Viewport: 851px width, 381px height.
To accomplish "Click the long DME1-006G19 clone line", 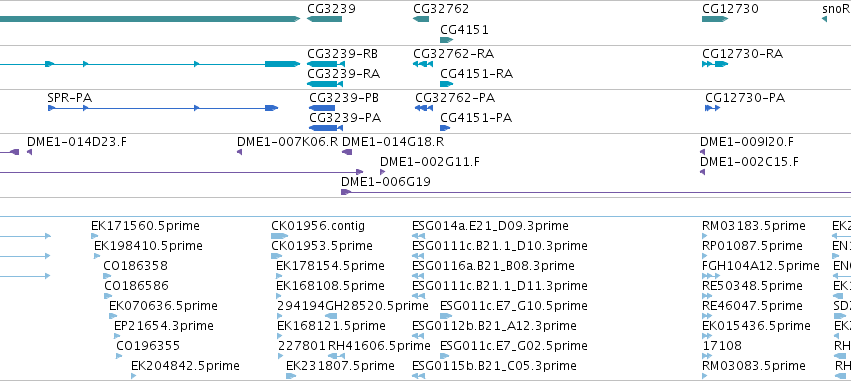I will [x=596, y=192].
